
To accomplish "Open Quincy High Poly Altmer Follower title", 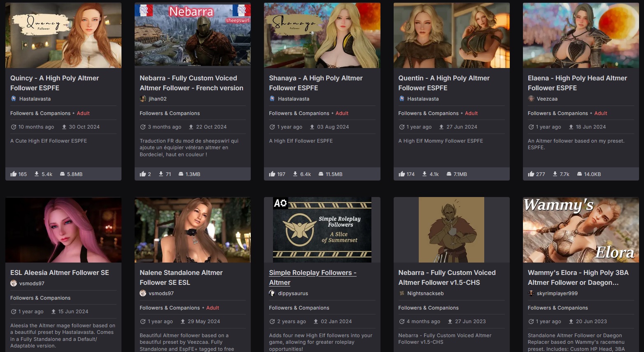I will click(x=55, y=83).
